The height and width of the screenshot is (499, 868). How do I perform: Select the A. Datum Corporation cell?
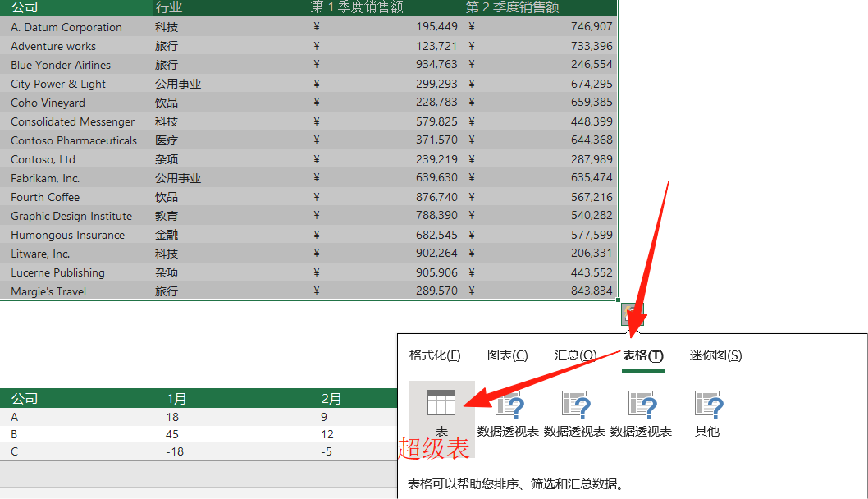[x=66, y=27]
